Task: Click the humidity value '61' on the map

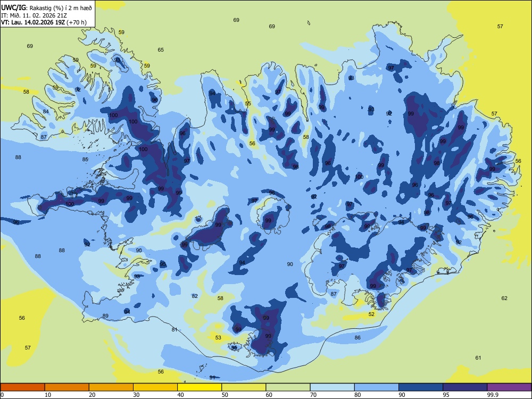Action: tap(478, 358)
